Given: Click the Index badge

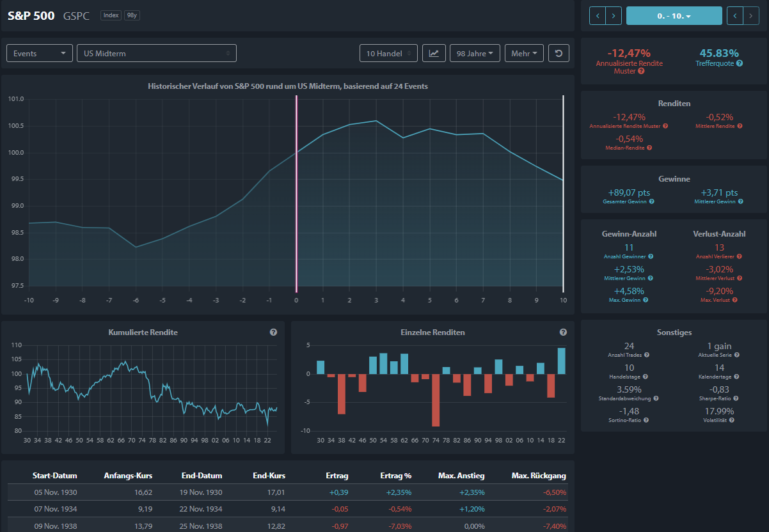Looking at the screenshot, I should [111, 15].
